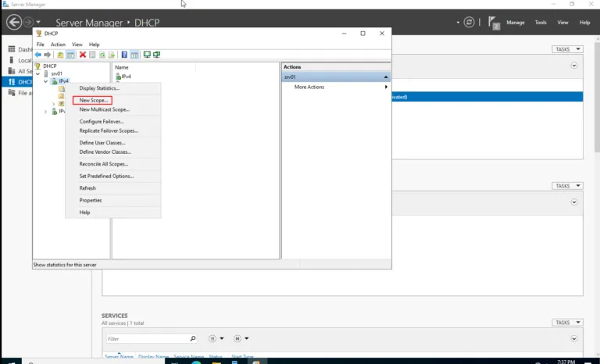
Task: Open the Action menu in DHCP console
Action: [x=58, y=45]
